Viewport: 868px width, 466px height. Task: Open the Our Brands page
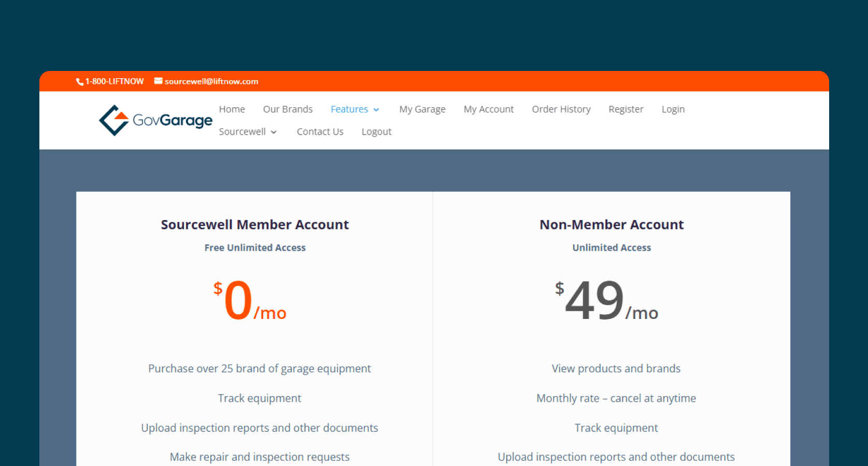[x=288, y=109]
